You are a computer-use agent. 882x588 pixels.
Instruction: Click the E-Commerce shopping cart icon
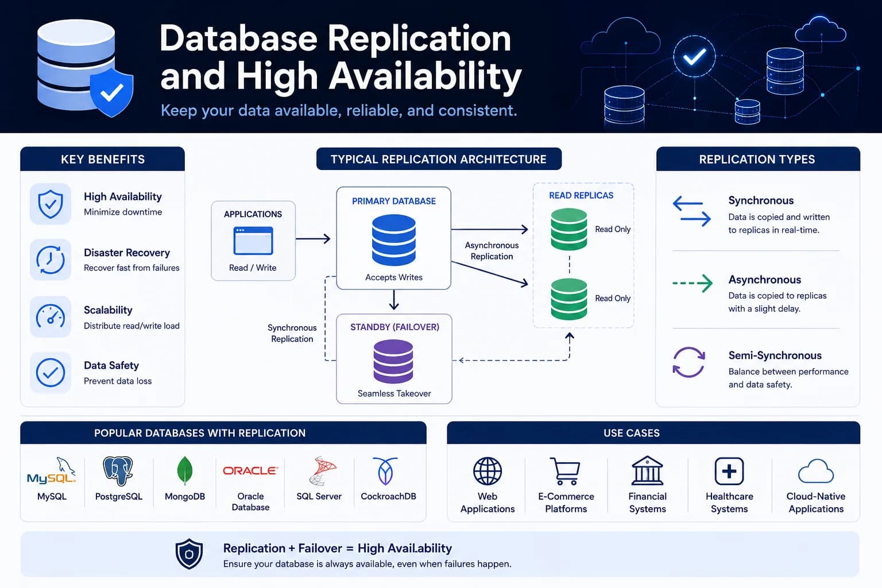pyautogui.click(x=565, y=471)
